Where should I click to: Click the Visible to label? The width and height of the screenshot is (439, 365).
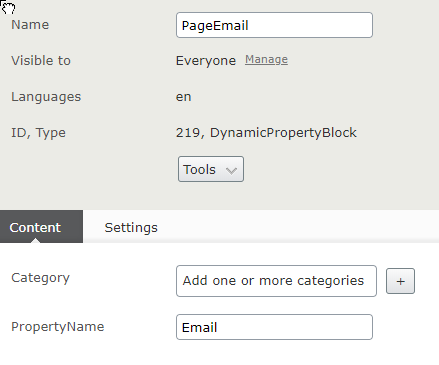point(41,61)
